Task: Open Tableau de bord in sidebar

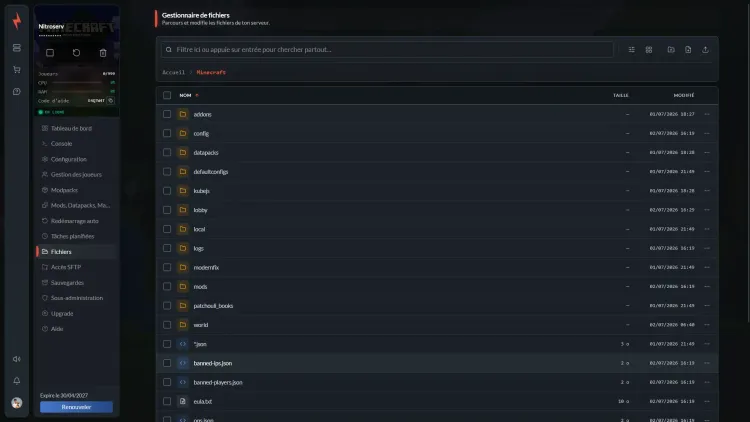Action: pos(77,128)
